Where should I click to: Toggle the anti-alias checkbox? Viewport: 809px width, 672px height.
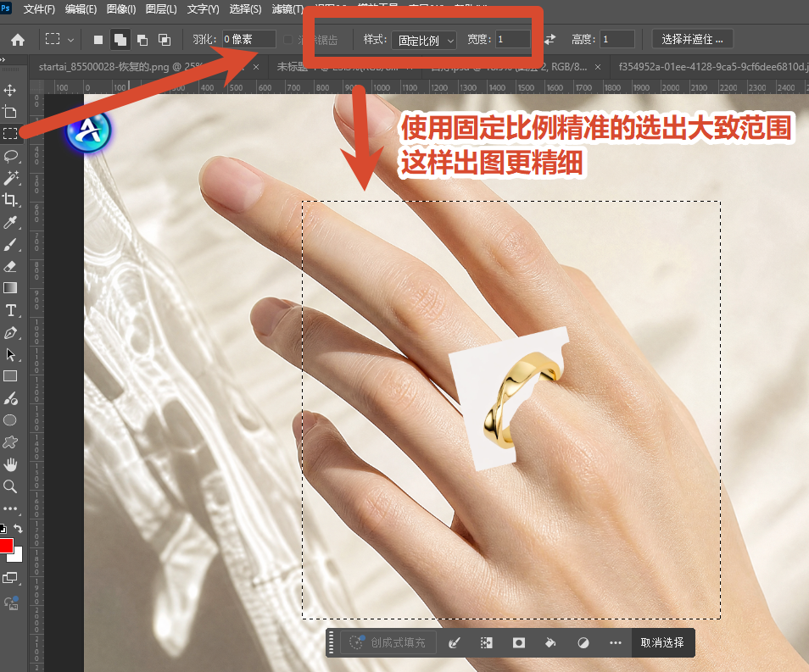(x=287, y=40)
